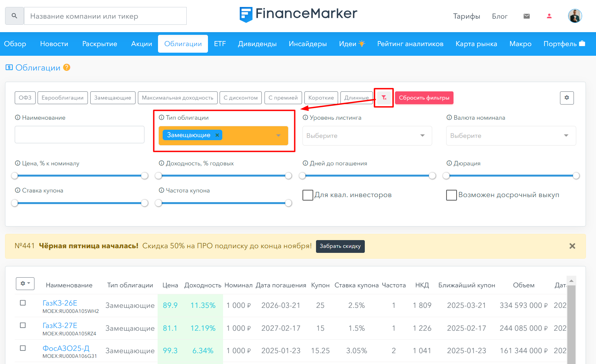The height and width of the screenshot is (364, 596).
Task: Click the red filter funnel icon
Action: (384, 98)
